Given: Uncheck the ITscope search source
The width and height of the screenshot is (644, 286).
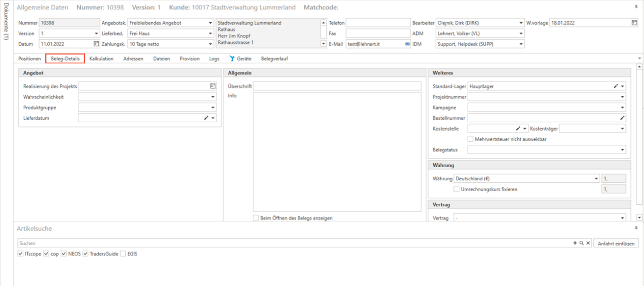Looking at the screenshot, I should coord(20,254).
